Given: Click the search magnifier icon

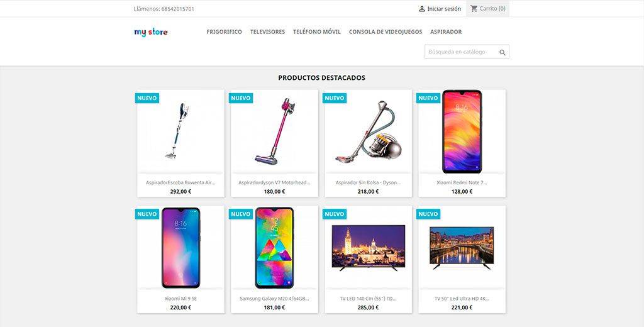Looking at the screenshot, I should [502, 53].
